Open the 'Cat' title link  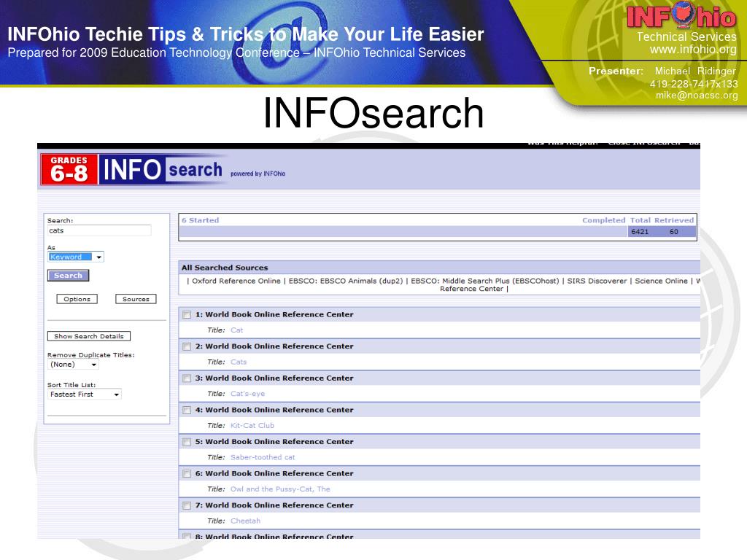point(237,330)
